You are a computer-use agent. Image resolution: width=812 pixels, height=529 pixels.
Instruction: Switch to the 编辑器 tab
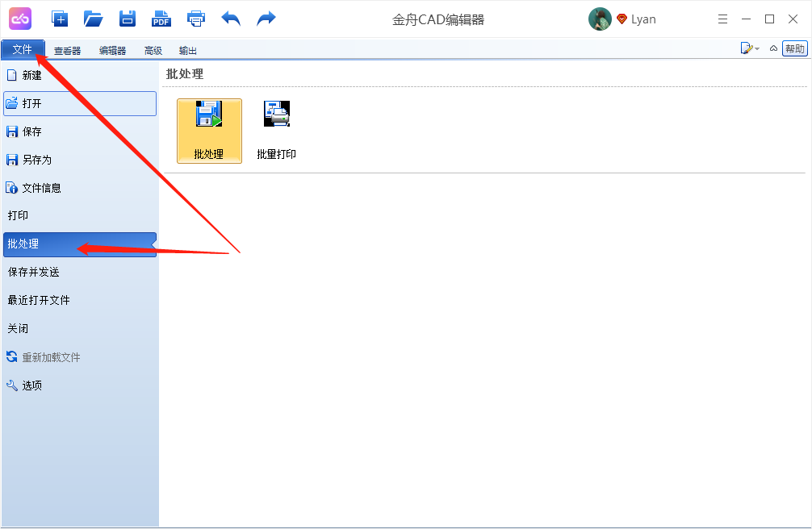point(112,50)
